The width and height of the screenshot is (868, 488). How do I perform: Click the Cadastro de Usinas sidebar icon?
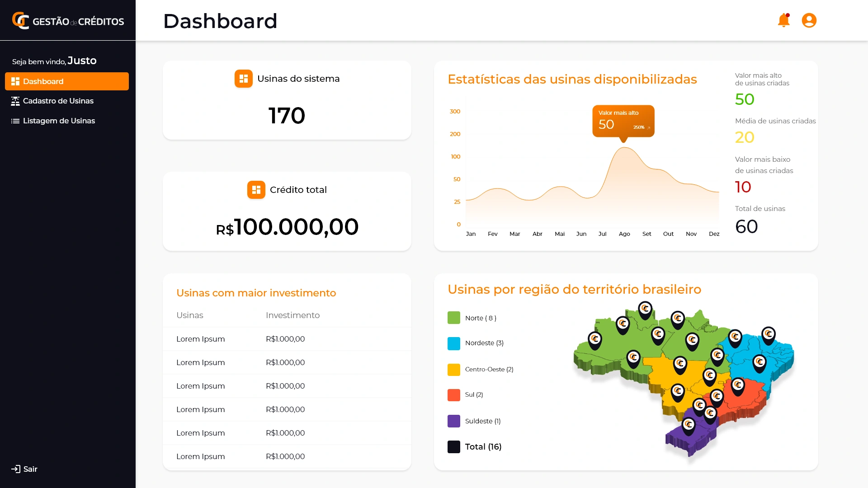(x=15, y=101)
